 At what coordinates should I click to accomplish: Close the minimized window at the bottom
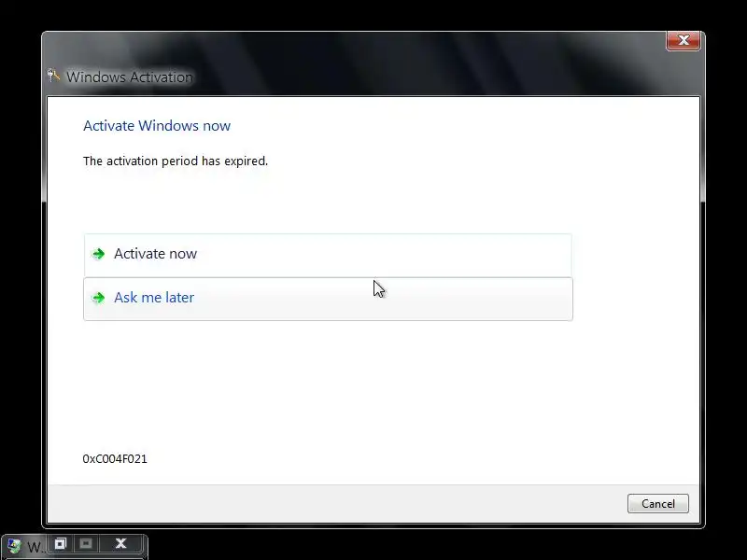pyautogui.click(x=120, y=543)
